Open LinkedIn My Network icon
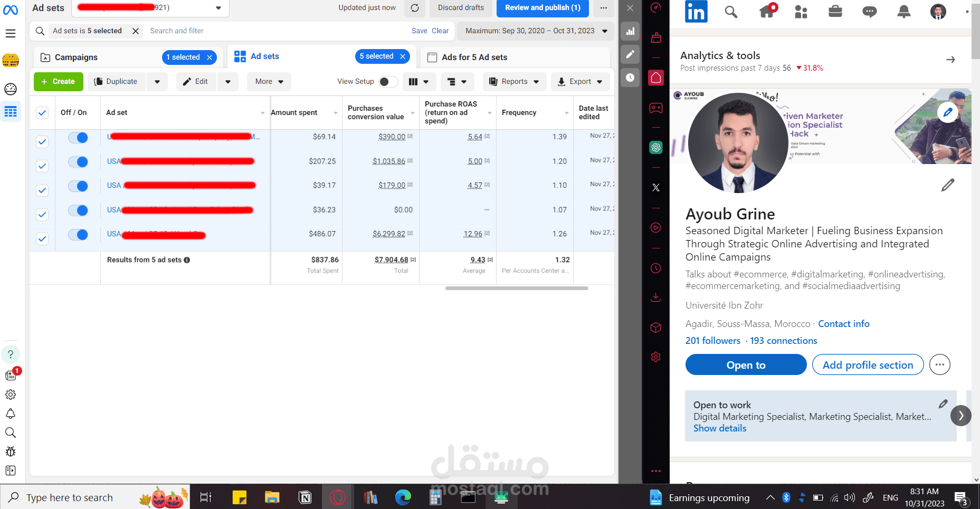 (x=801, y=12)
